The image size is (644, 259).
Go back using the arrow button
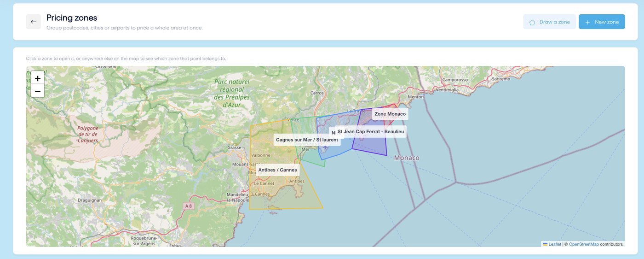coord(33,22)
